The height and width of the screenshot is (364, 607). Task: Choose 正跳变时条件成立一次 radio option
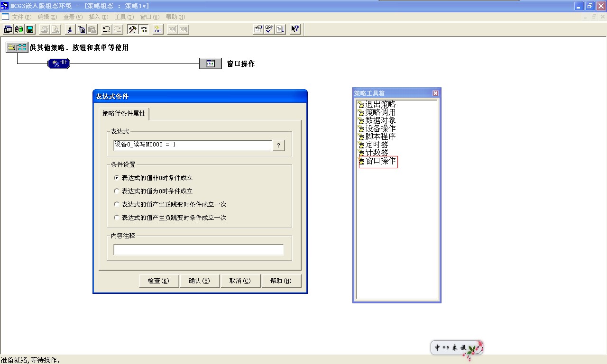pyautogui.click(x=117, y=205)
